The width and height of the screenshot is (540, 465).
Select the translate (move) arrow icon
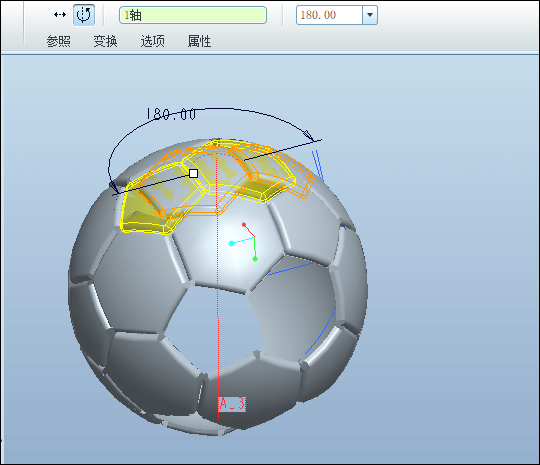(60, 15)
